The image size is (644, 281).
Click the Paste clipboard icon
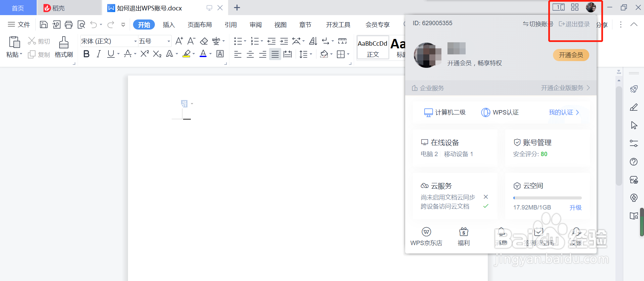[x=14, y=42]
